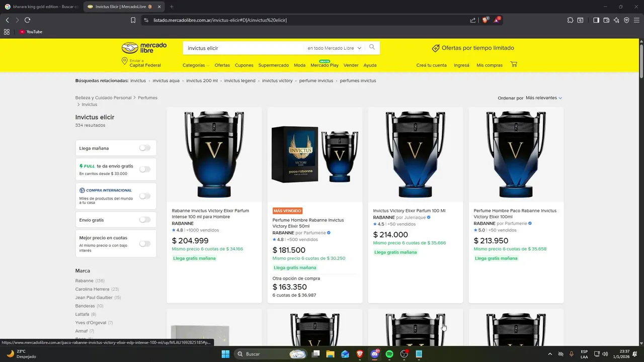This screenshot has width=644, height=362.
Task: Open the Moda menu item
Action: pos(299,65)
